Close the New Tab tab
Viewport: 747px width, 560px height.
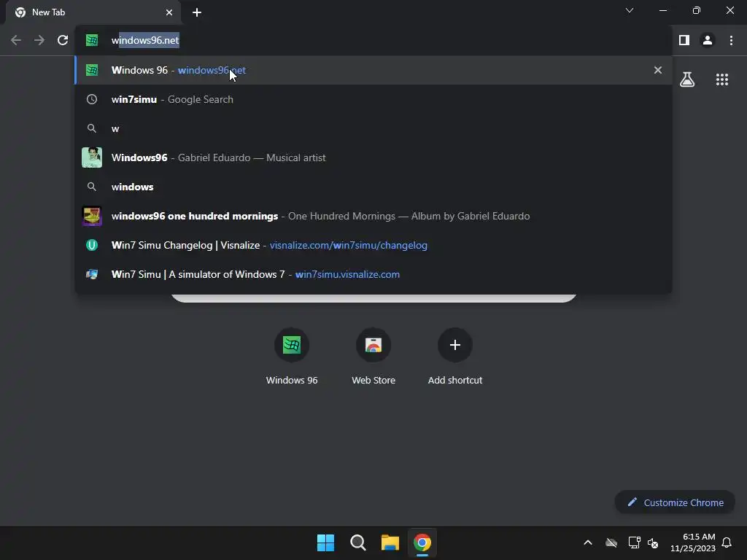point(169,12)
